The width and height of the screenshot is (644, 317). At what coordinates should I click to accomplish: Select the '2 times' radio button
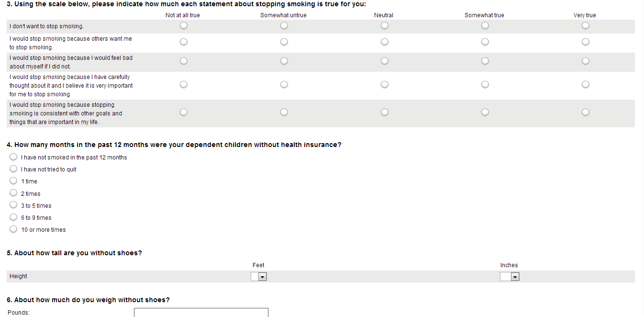coord(13,193)
